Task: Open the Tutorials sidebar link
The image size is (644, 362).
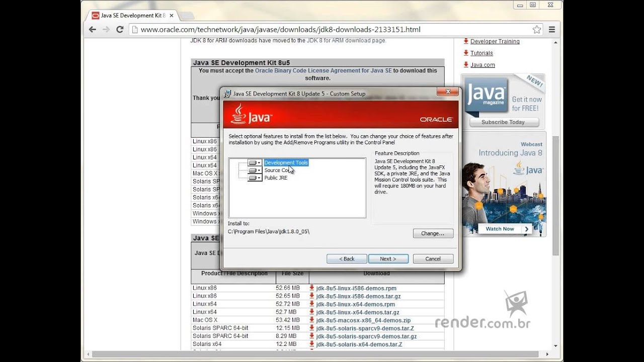Action: tap(481, 53)
